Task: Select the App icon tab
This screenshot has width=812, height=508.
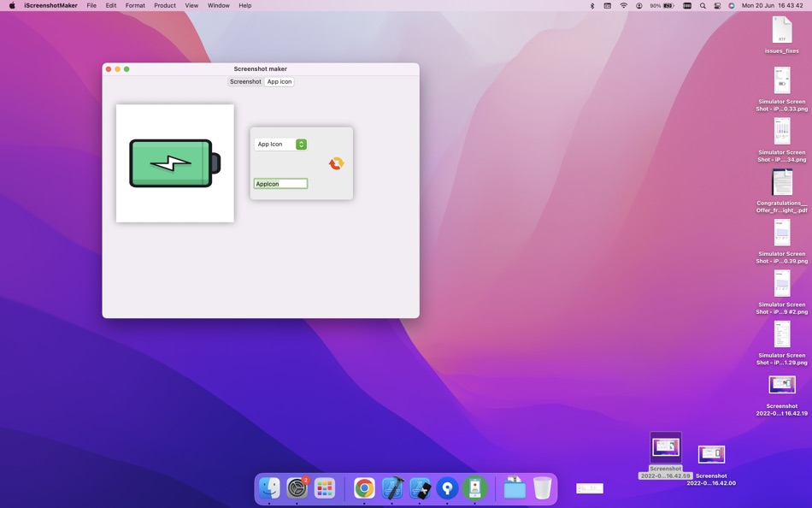Action: [x=279, y=81]
